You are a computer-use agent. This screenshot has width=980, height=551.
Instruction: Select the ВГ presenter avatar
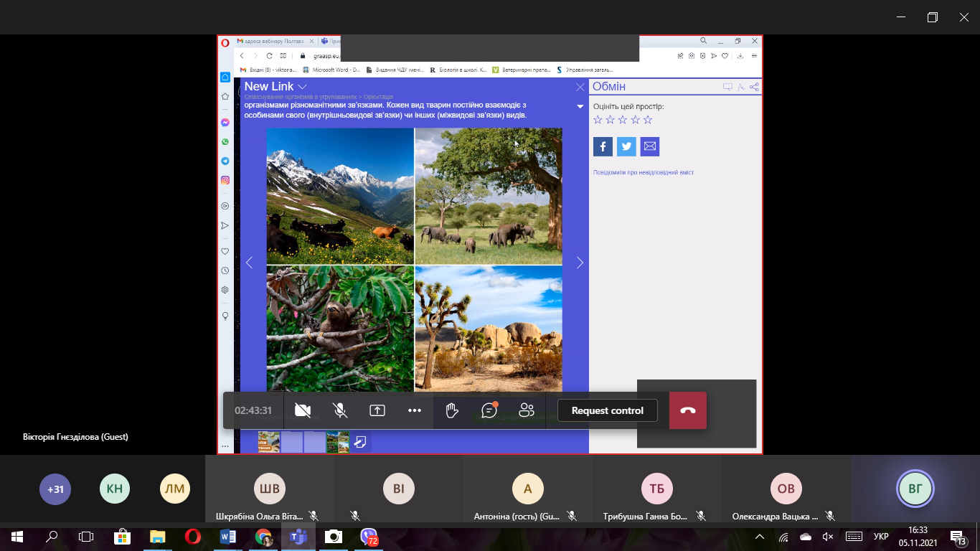click(x=915, y=489)
